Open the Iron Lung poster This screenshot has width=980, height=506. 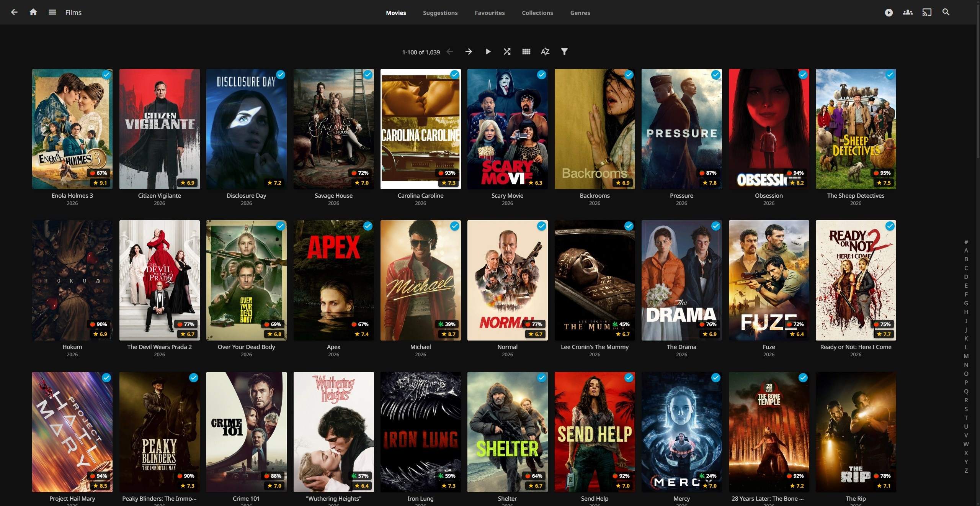coord(420,432)
